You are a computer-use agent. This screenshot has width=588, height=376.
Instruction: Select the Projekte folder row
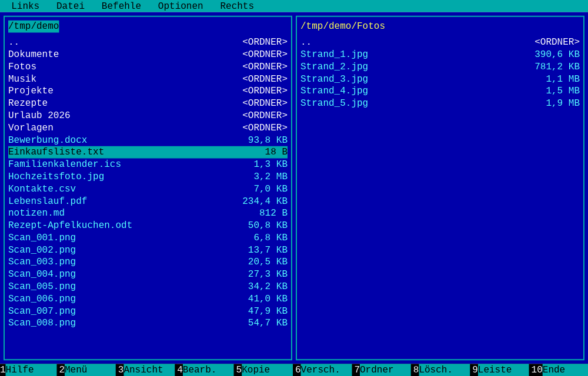[x=148, y=90]
